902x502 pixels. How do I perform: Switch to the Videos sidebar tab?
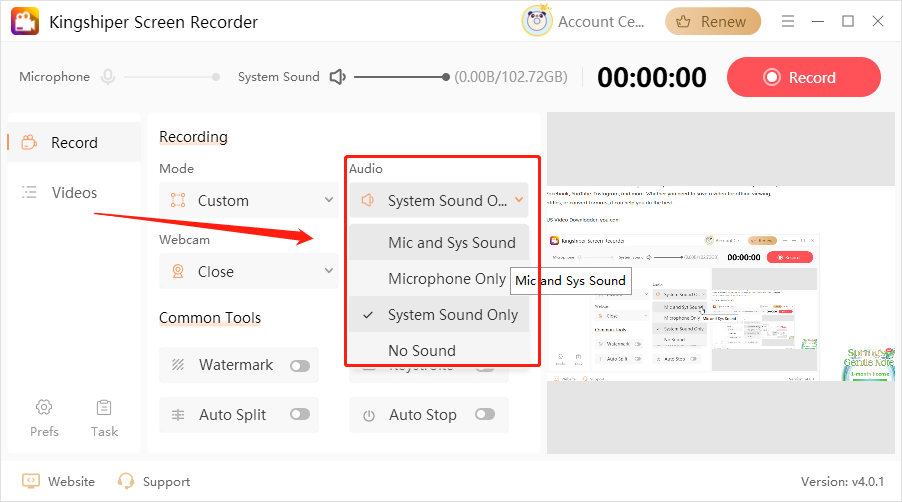74,192
